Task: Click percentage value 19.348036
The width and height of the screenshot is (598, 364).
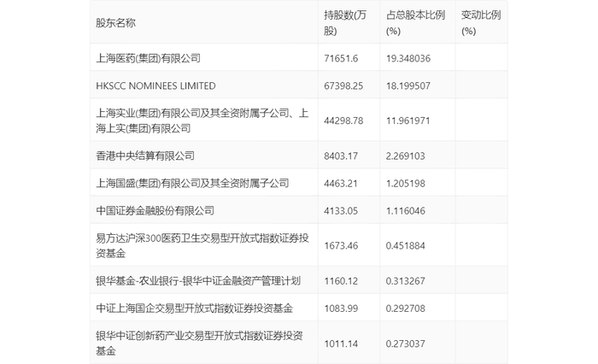Action: (x=408, y=58)
